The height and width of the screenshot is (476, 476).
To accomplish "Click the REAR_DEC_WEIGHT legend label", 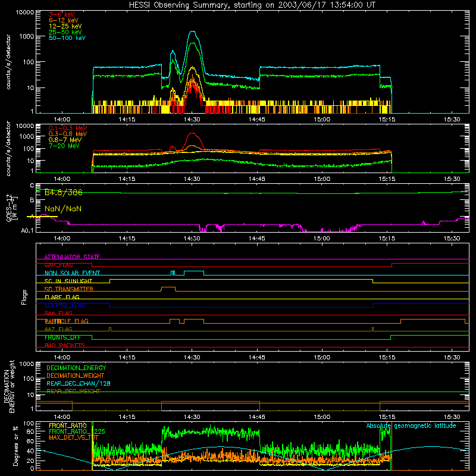I will [73, 392].
